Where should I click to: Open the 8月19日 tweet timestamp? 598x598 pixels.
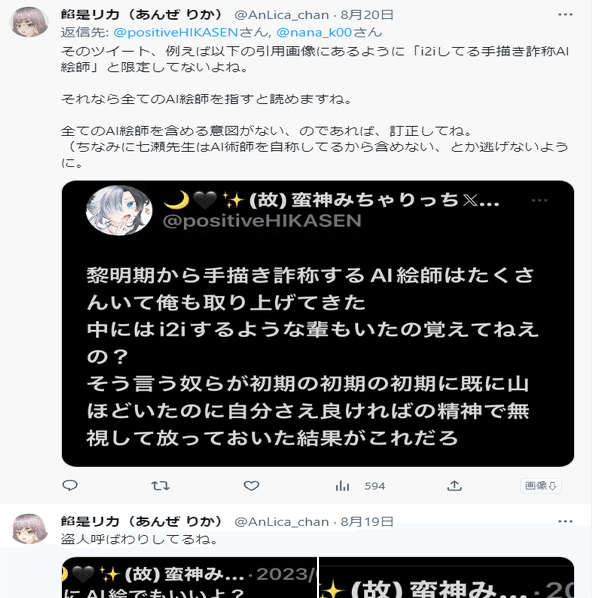click(367, 521)
